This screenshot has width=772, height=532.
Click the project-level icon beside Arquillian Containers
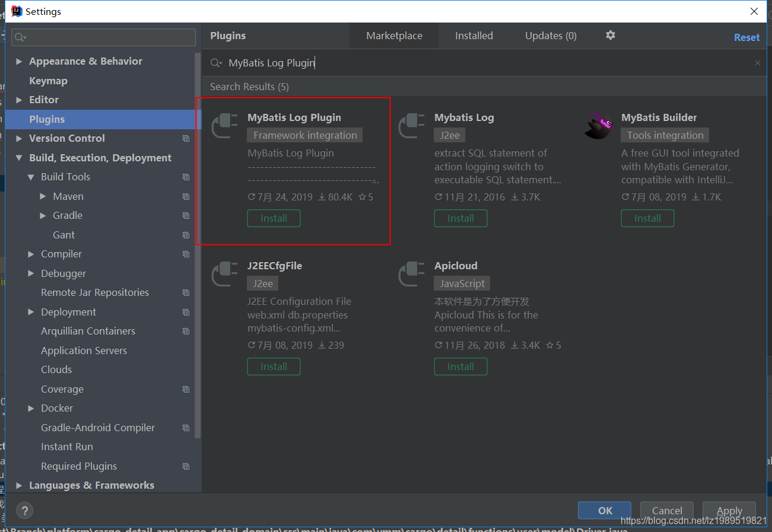(186, 332)
